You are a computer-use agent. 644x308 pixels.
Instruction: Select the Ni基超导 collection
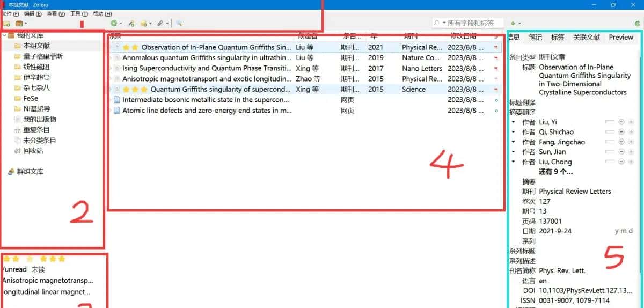[36, 109]
